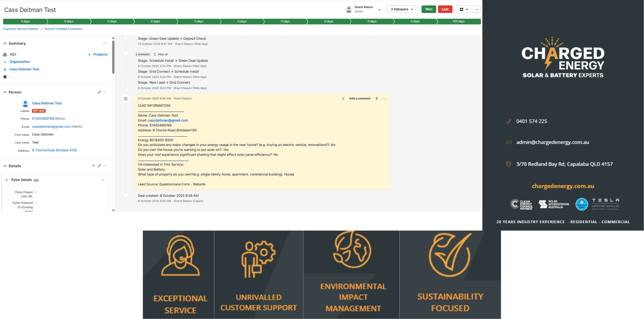Click the phone icon on Charged Energy card
Screen dimensions: 644x319
(x=509, y=121)
